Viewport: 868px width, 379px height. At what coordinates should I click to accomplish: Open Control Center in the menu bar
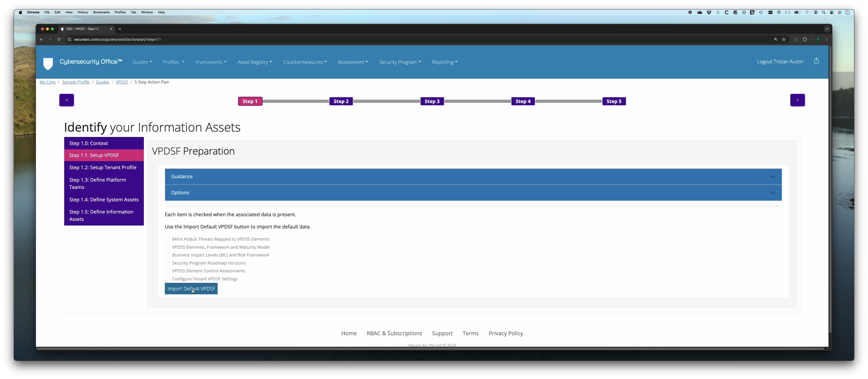[832, 12]
